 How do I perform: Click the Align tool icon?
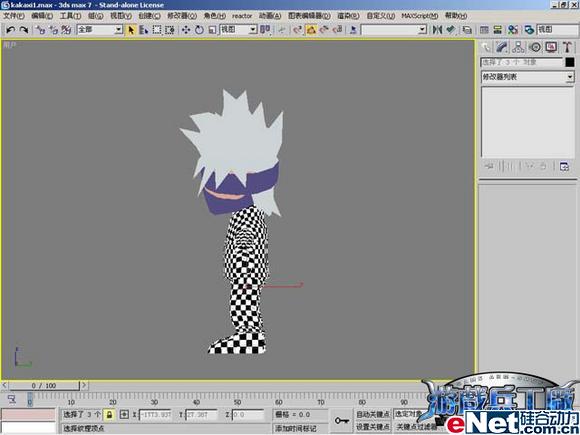coord(450,30)
